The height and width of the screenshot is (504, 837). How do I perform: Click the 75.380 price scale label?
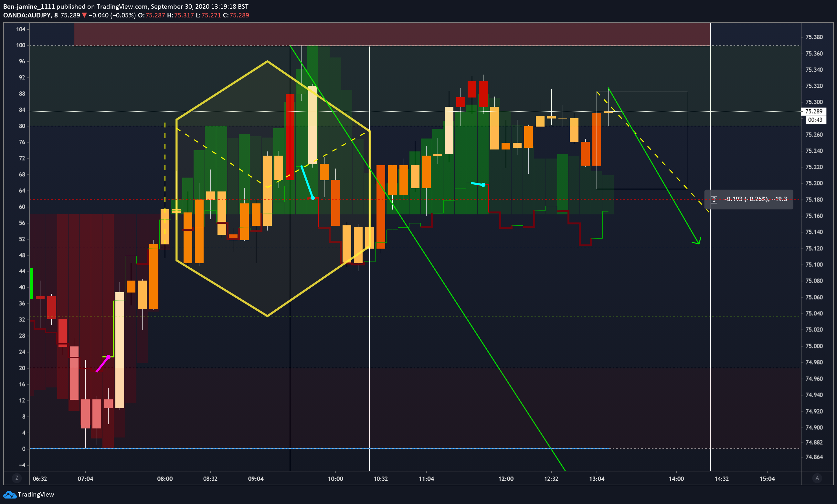(x=814, y=37)
